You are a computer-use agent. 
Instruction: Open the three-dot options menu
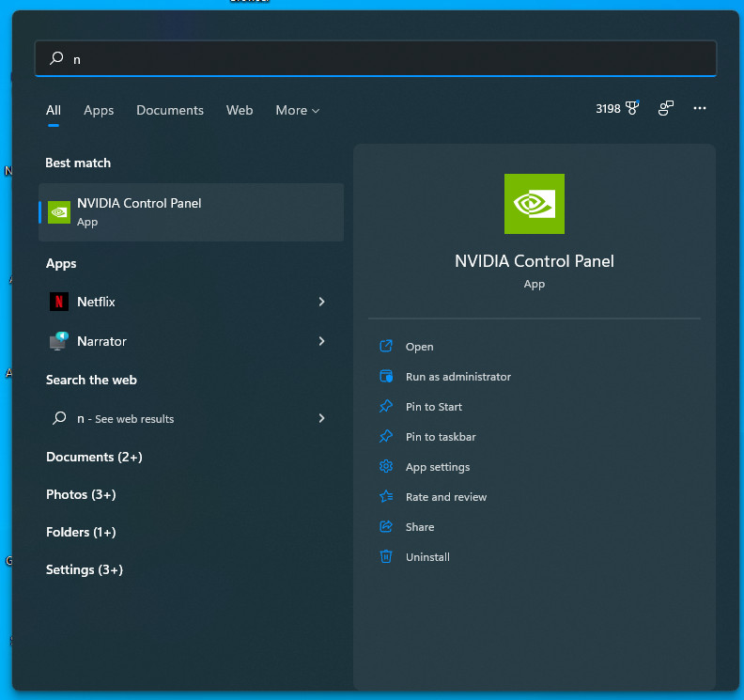point(699,109)
